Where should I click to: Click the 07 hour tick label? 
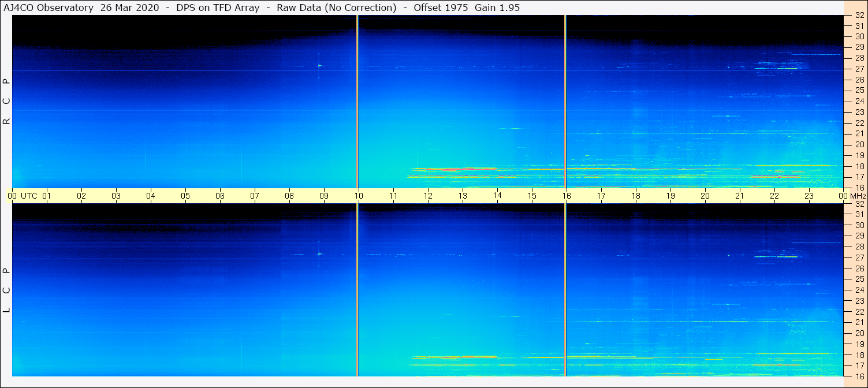(255, 196)
